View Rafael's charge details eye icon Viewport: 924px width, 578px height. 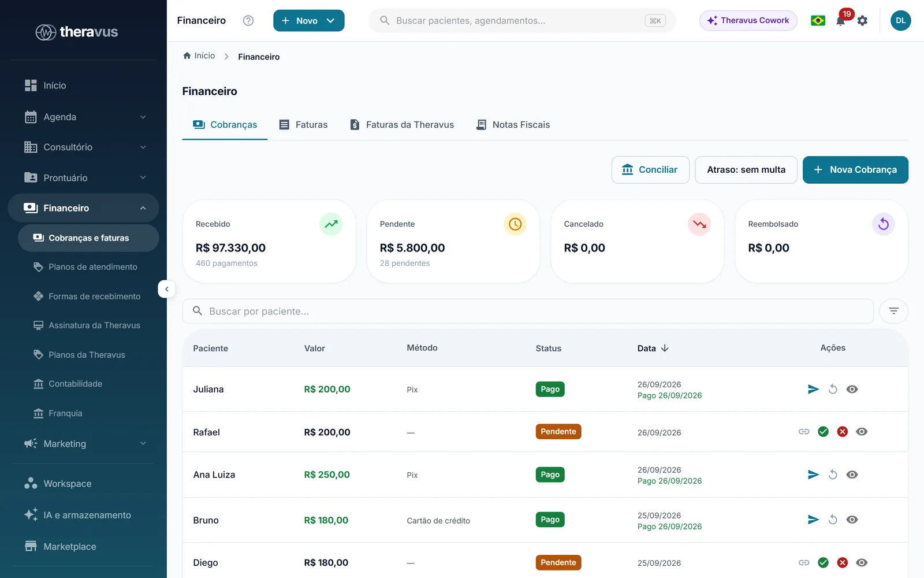coord(862,432)
